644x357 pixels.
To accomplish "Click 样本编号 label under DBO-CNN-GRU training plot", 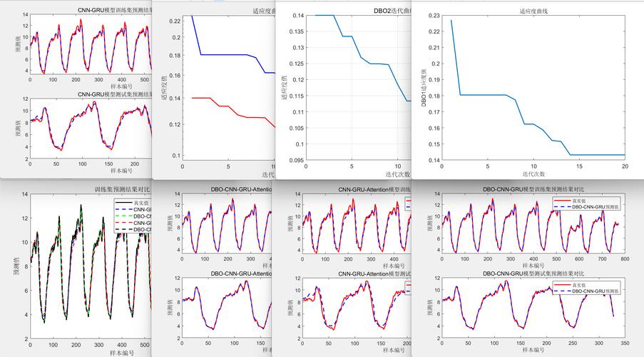I will tap(533, 266).
